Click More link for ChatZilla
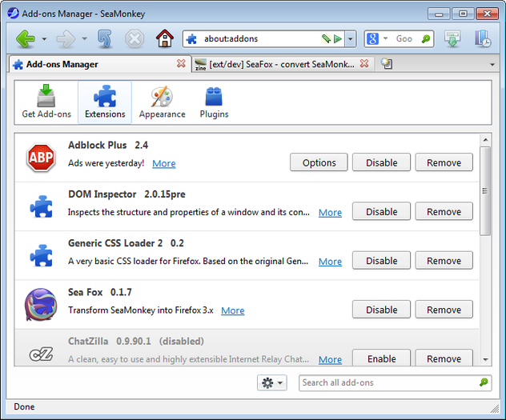Screen dimensions: 506x420 tap(330, 359)
